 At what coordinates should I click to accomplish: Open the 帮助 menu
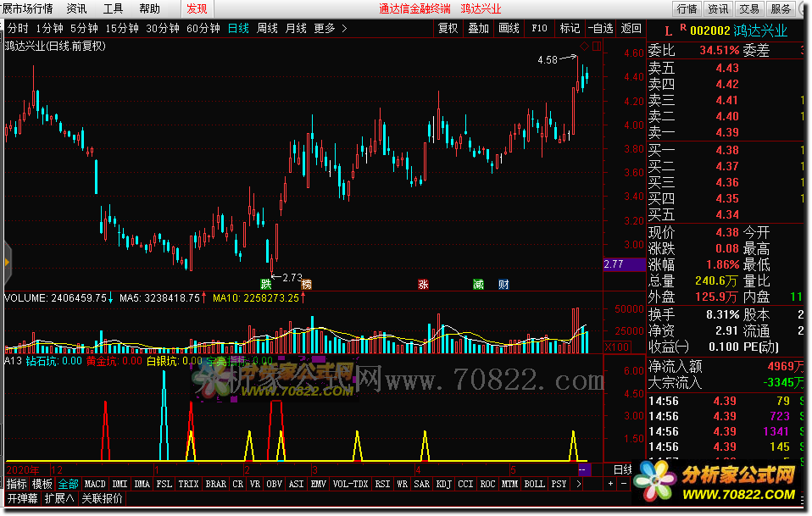(150, 8)
